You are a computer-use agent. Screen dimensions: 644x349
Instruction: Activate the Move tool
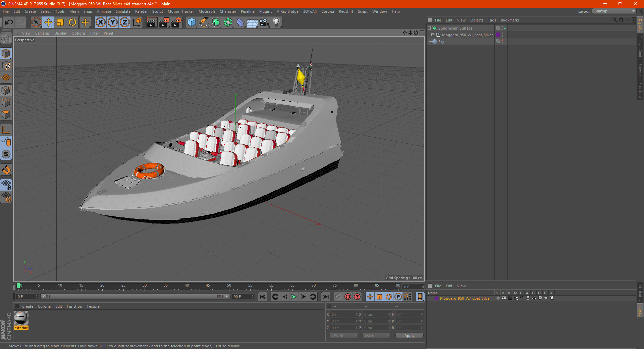pyautogui.click(x=48, y=22)
